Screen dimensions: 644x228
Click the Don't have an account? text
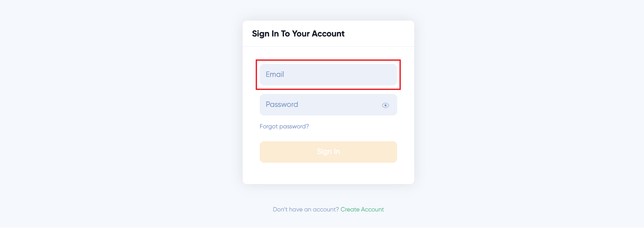(305, 209)
